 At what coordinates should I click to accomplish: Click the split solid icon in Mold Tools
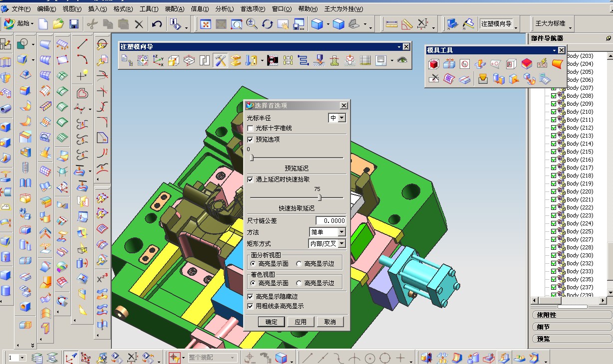click(449, 63)
